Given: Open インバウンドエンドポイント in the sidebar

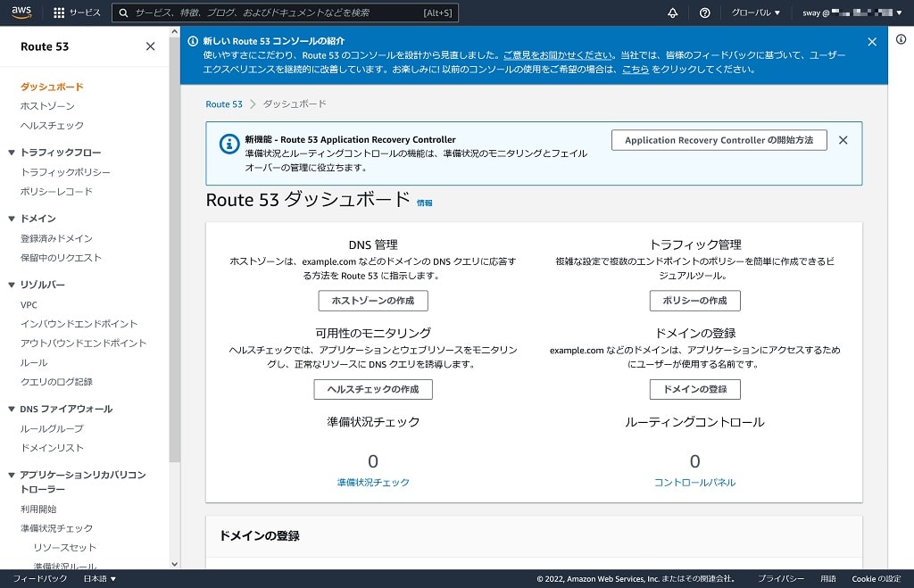Looking at the screenshot, I should click(x=79, y=323).
